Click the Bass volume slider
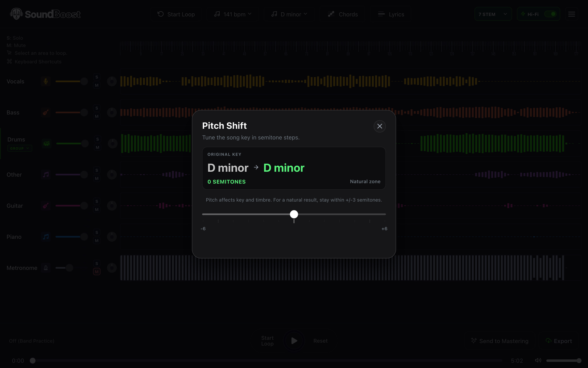588x368 pixels. coord(71,112)
